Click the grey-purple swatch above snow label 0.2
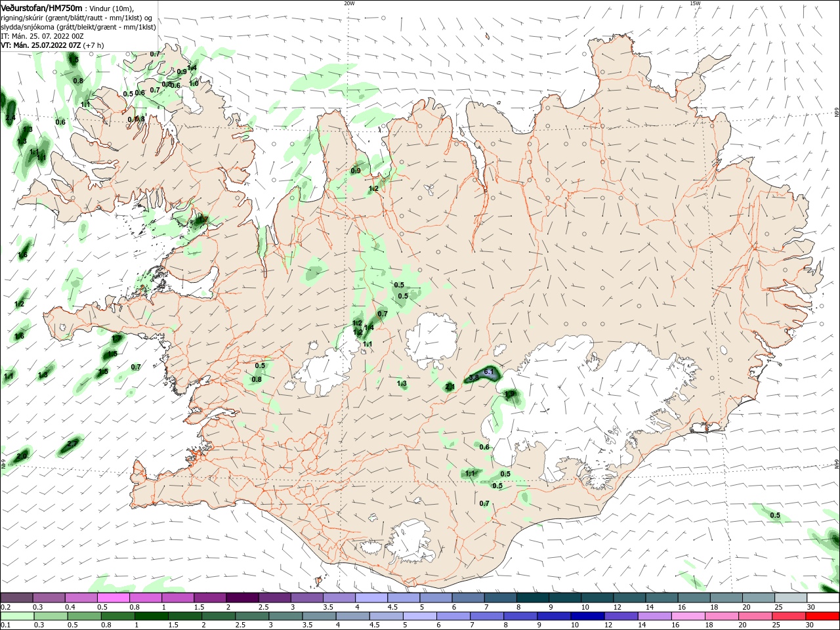Screen dimensions: 840x630 [16, 598]
